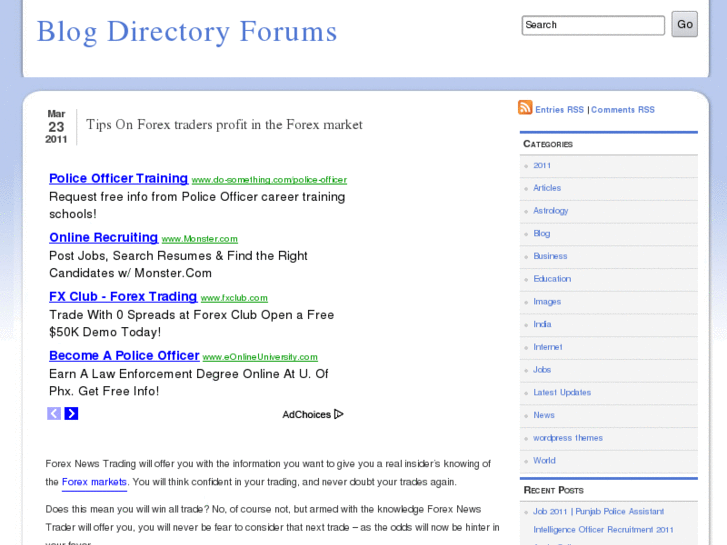Select the wordpress themes category

[568, 438]
